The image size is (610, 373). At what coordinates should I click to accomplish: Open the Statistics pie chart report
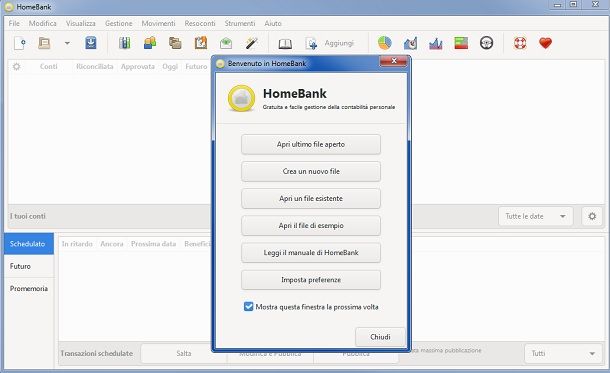coord(384,43)
